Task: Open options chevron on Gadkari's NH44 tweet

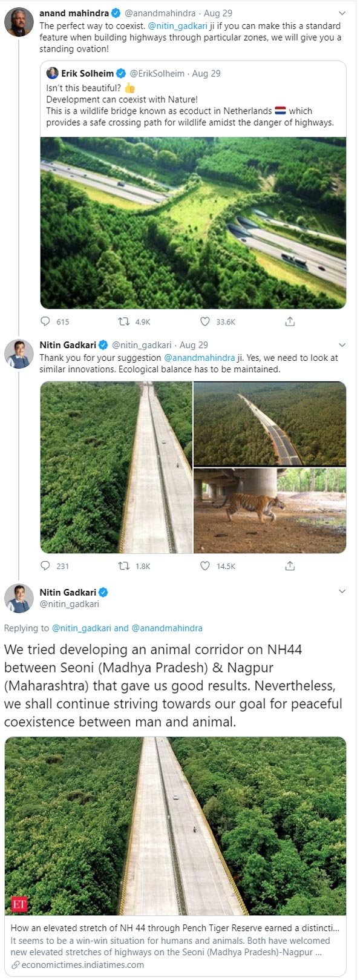Action: 342,591
